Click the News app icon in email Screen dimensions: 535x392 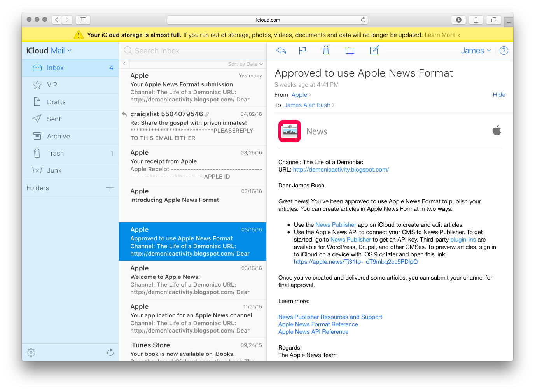(290, 131)
